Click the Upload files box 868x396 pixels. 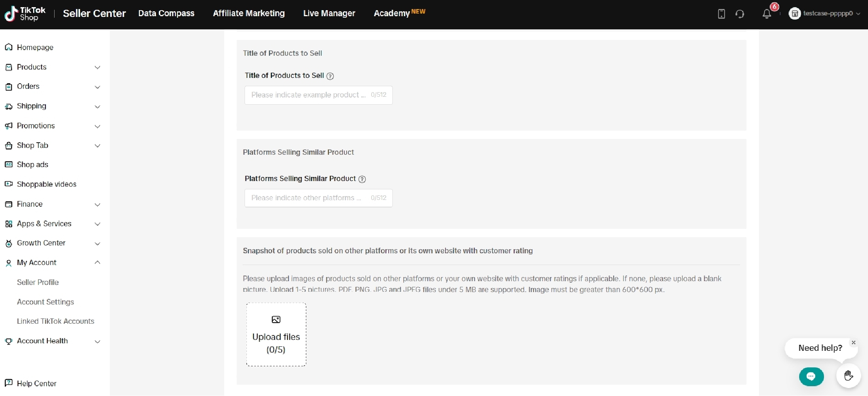276,334
